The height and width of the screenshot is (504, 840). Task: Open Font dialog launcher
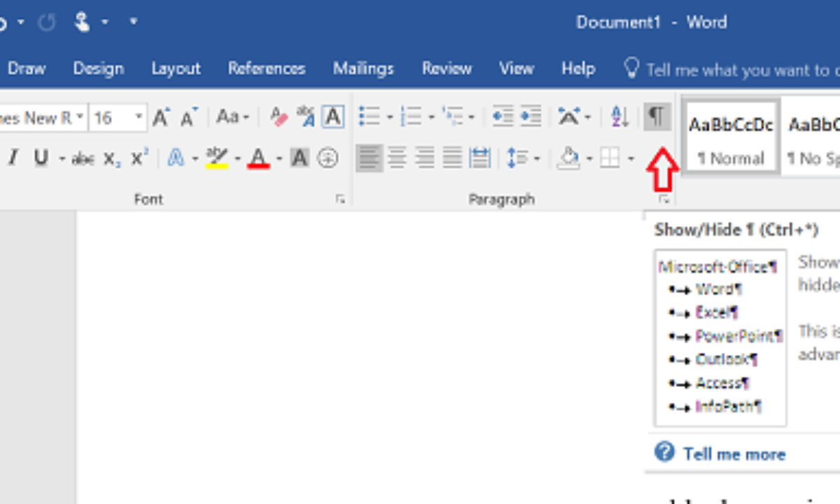pos(340,200)
